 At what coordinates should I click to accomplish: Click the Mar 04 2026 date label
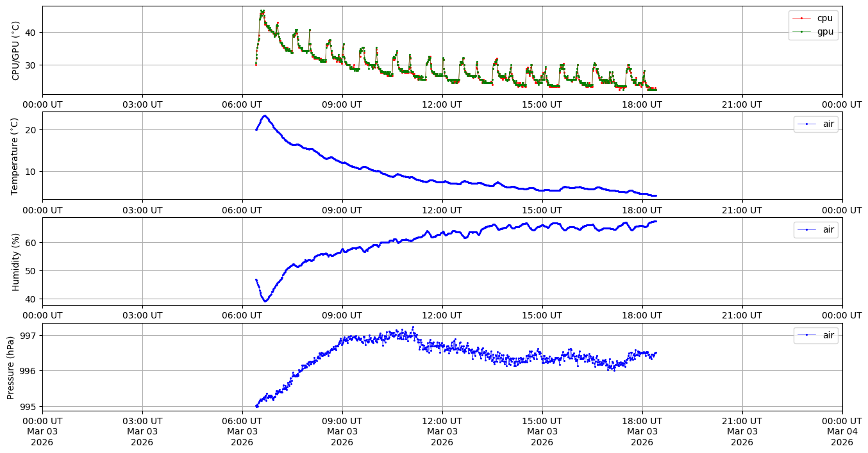842,432
